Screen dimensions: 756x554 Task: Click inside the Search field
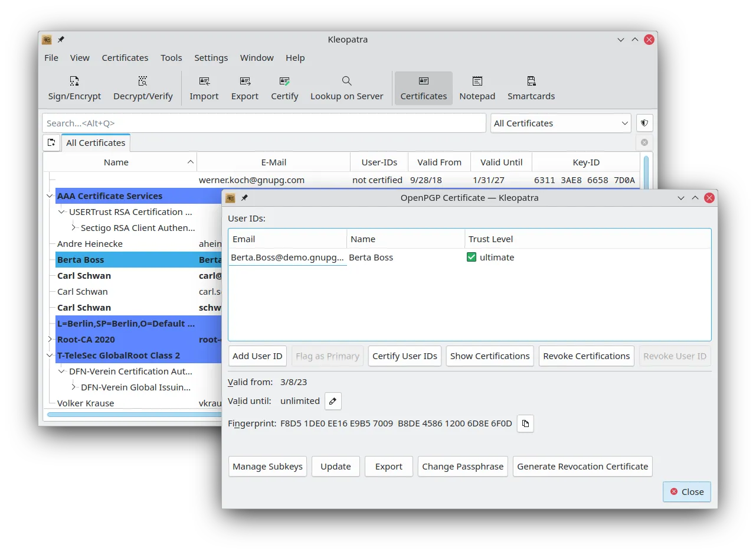point(264,123)
